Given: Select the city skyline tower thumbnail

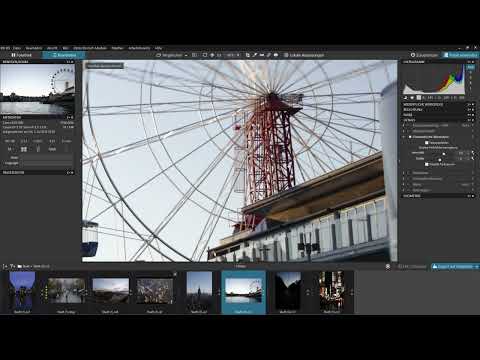Looking at the screenshot, I should 199,290.
